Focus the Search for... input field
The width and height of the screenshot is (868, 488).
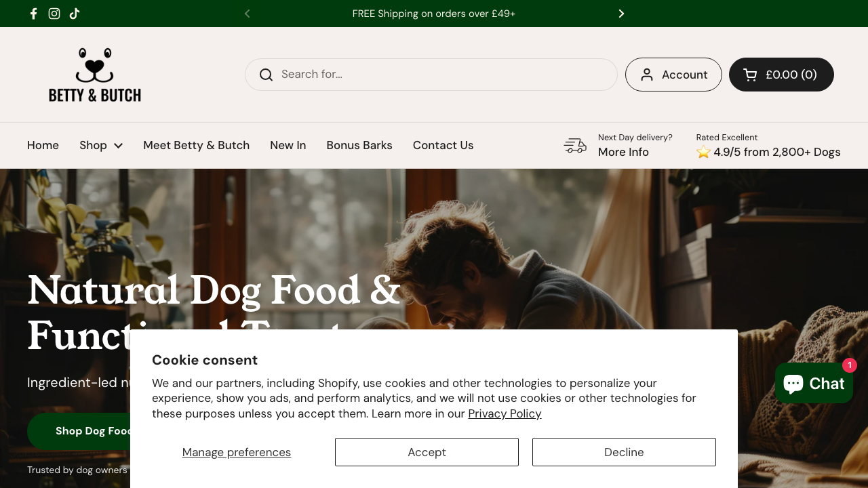[x=441, y=75]
